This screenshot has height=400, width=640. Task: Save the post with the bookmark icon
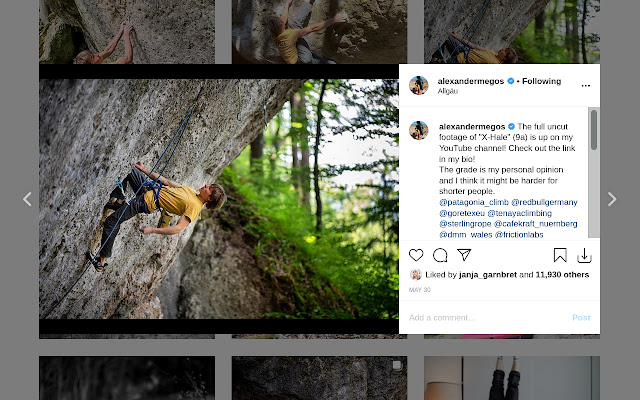560,255
